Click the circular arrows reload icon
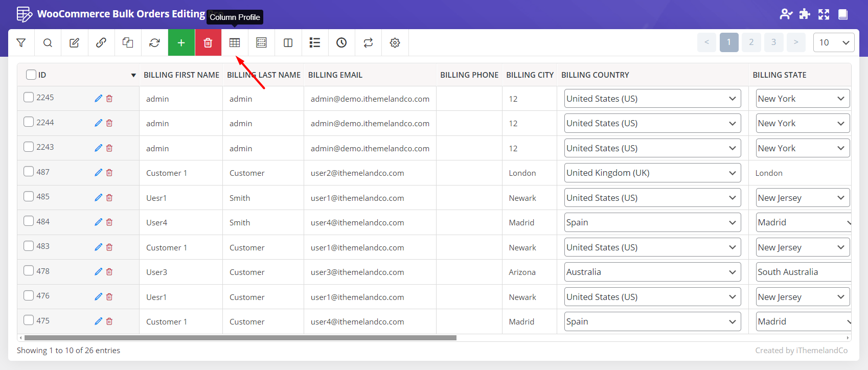Image resolution: width=868 pixels, height=370 pixels. [x=154, y=43]
